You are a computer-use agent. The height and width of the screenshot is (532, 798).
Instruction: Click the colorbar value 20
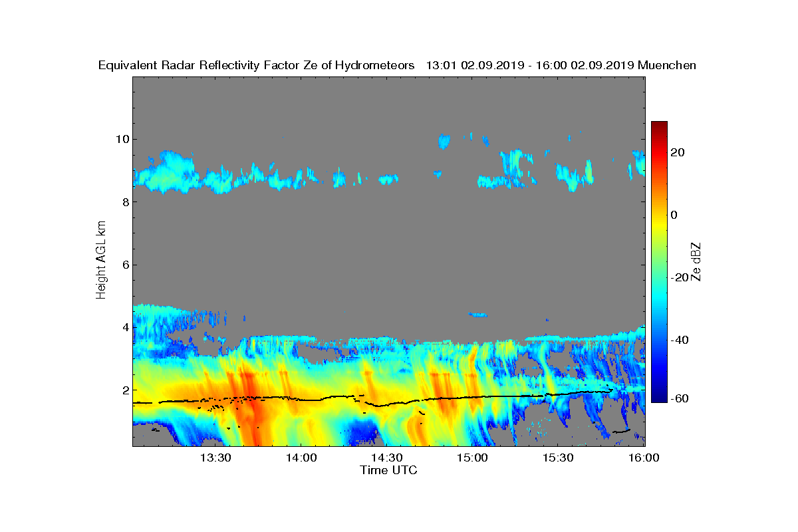click(x=678, y=152)
